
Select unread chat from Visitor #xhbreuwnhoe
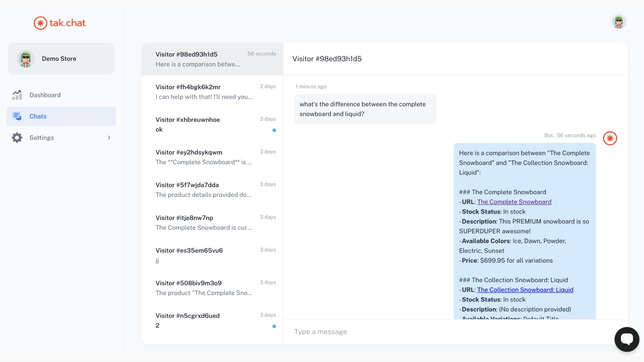point(212,124)
